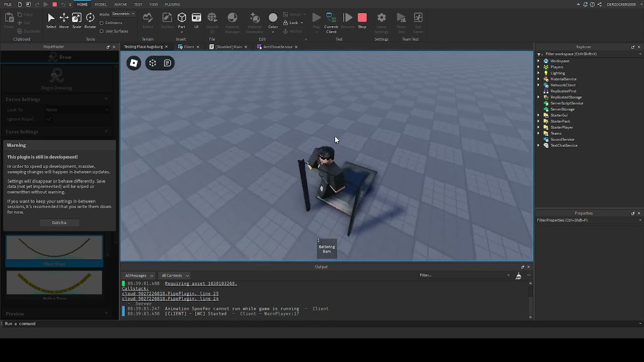This screenshot has height=362, width=644.
Task: Toggle Current Client view switch
Action: pyautogui.click(x=331, y=21)
